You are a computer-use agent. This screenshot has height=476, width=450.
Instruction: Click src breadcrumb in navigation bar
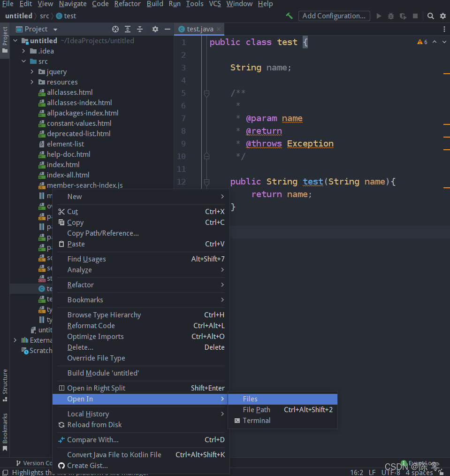click(x=44, y=16)
